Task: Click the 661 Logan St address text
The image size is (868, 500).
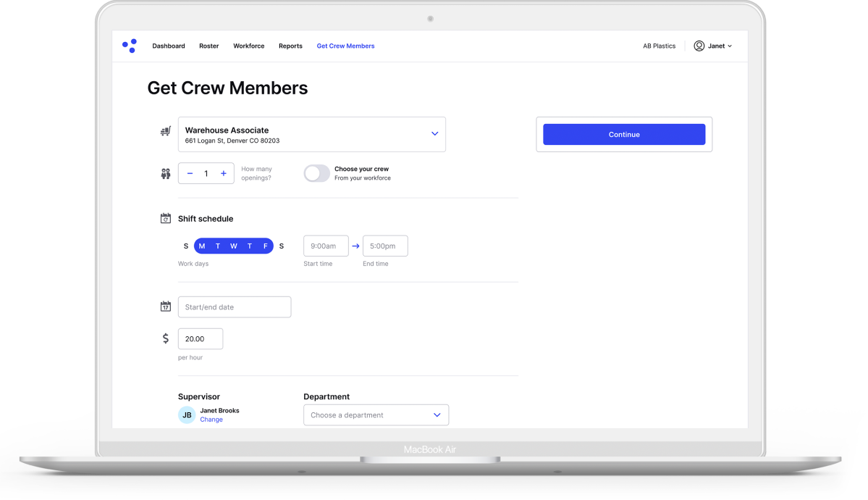Action: coord(232,141)
